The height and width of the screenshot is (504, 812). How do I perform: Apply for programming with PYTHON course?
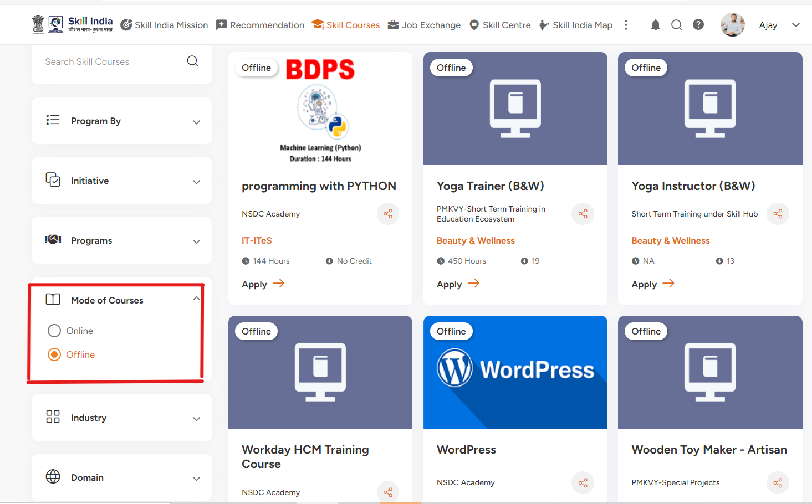(x=263, y=284)
